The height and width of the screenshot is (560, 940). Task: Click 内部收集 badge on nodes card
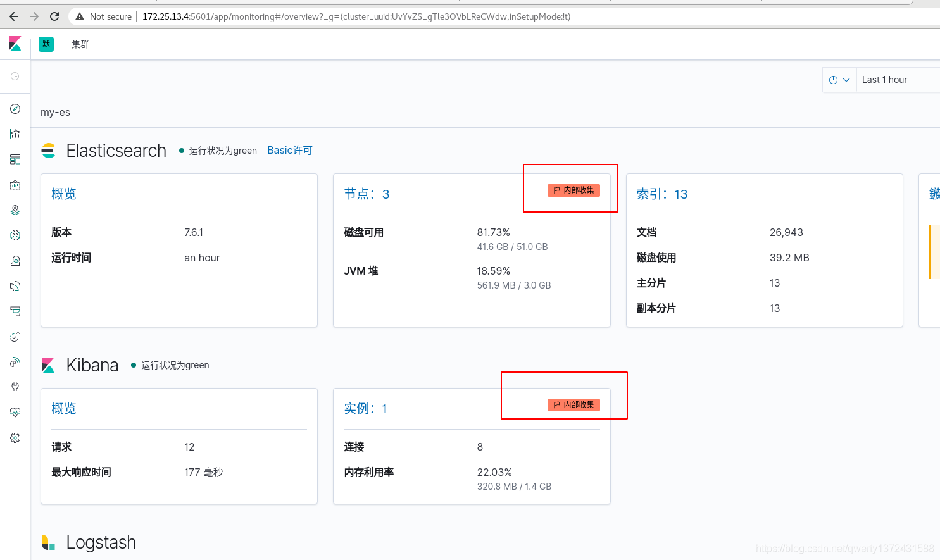click(573, 190)
